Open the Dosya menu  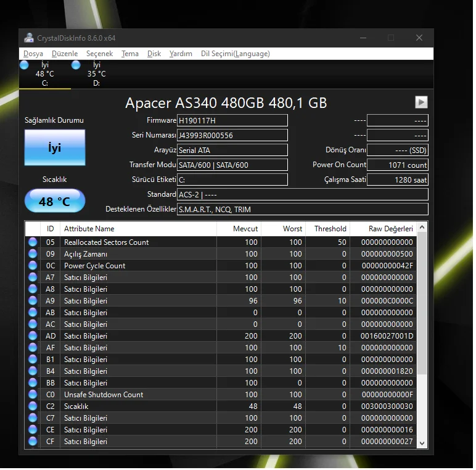pos(33,54)
